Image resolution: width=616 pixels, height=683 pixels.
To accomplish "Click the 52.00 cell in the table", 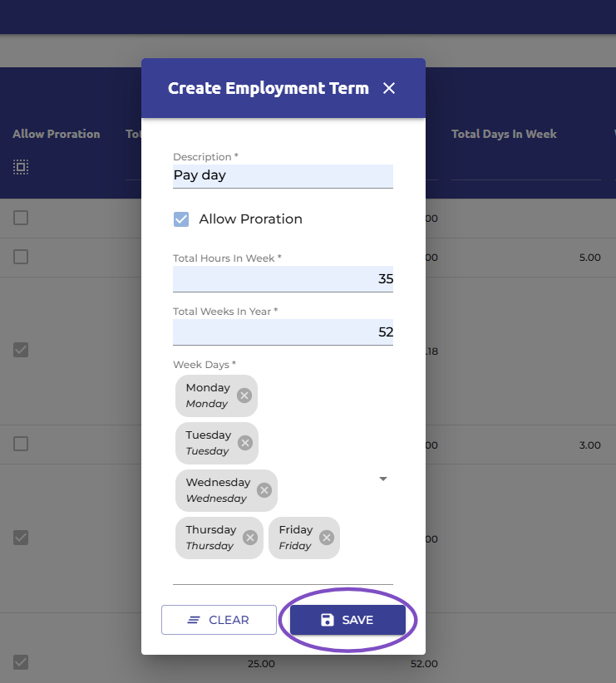I will pyautogui.click(x=424, y=664).
